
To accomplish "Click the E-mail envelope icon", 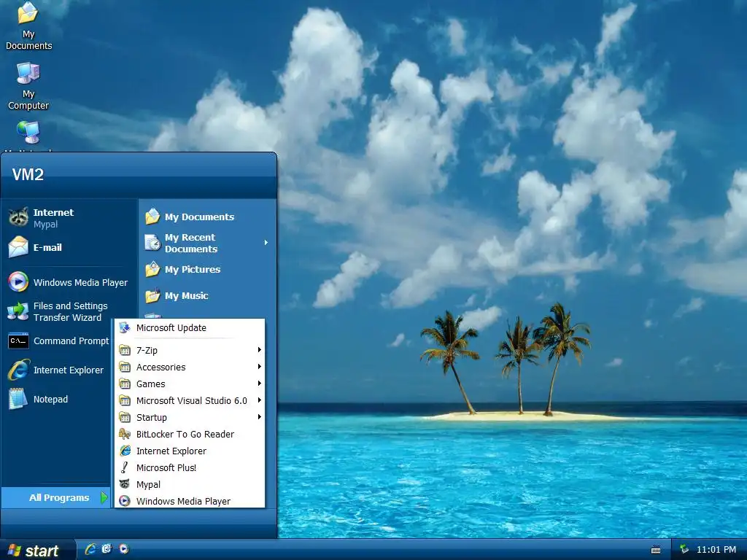I will point(18,247).
